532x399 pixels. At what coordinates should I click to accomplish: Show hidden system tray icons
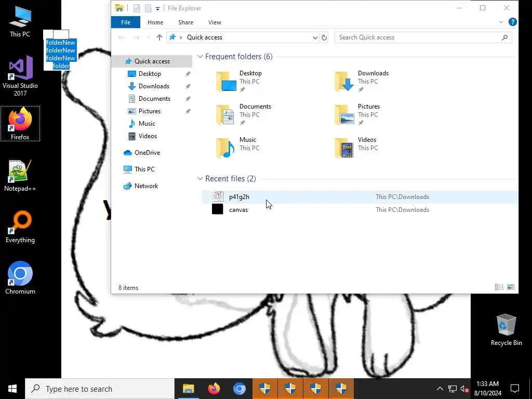(440, 389)
